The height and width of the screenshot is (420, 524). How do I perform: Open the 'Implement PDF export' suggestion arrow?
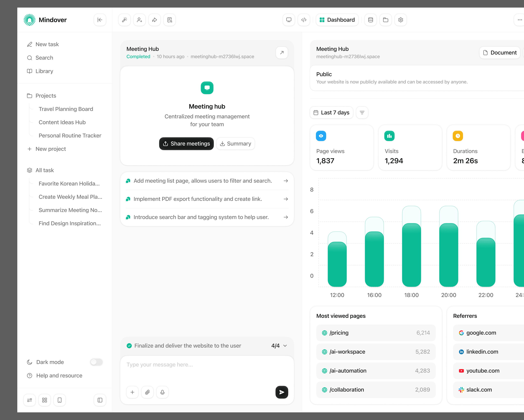point(286,199)
